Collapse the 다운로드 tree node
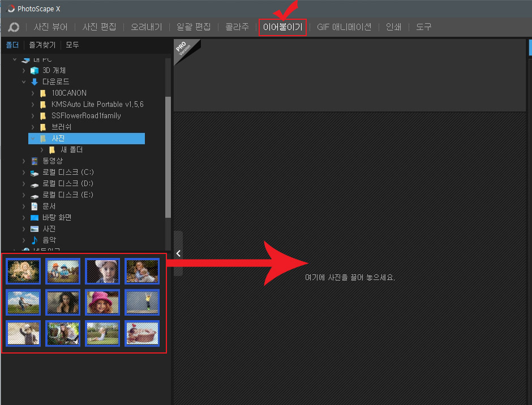532x405 pixels. coord(23,82)
